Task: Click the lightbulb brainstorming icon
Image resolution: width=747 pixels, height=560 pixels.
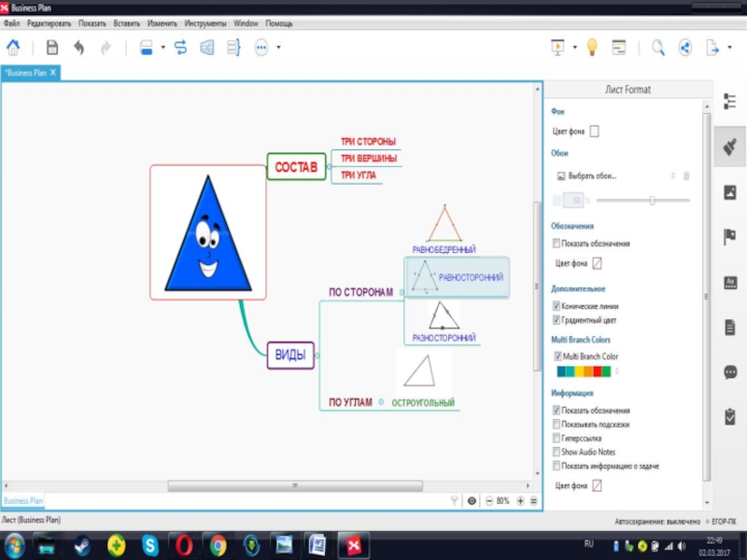Action: pyautogui.click(x=591, y=48)
